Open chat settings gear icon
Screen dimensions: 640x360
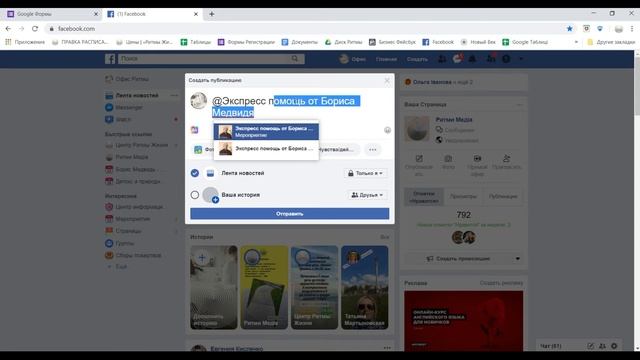[x=614, y=346]
